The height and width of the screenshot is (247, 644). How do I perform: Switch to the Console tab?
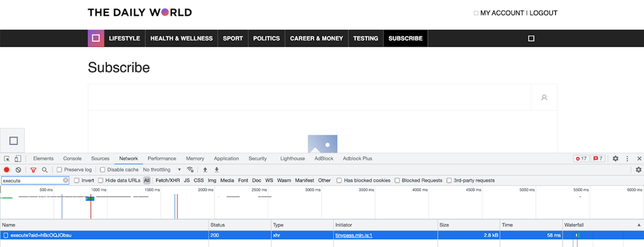(72, 158)
